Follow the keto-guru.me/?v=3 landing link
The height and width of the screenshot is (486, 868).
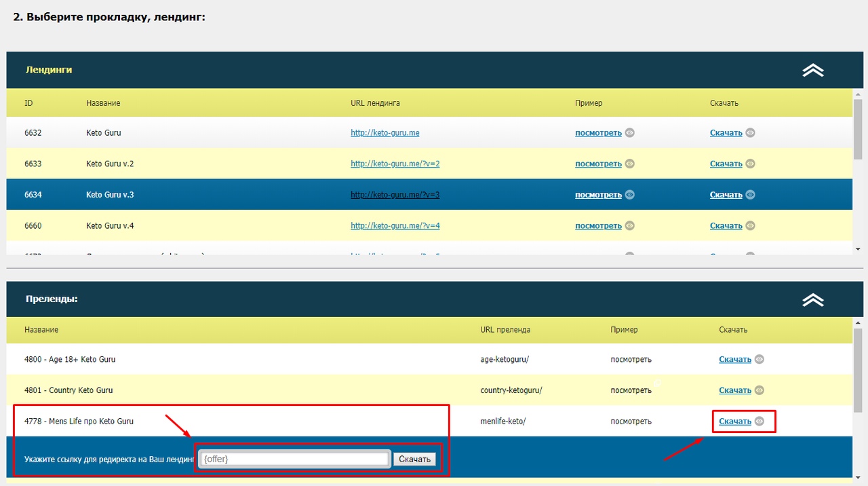pyautogui.click(x=395, y=195)
